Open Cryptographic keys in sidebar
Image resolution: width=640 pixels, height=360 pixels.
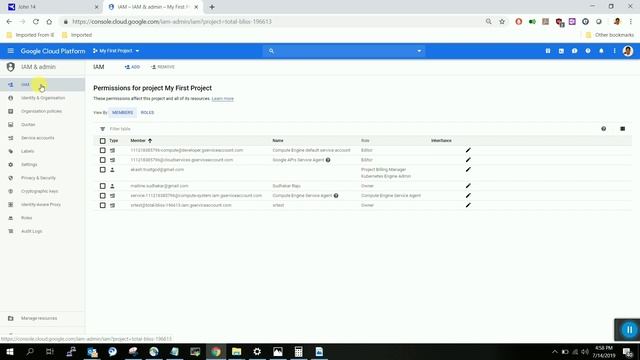(x=42, y=191)
